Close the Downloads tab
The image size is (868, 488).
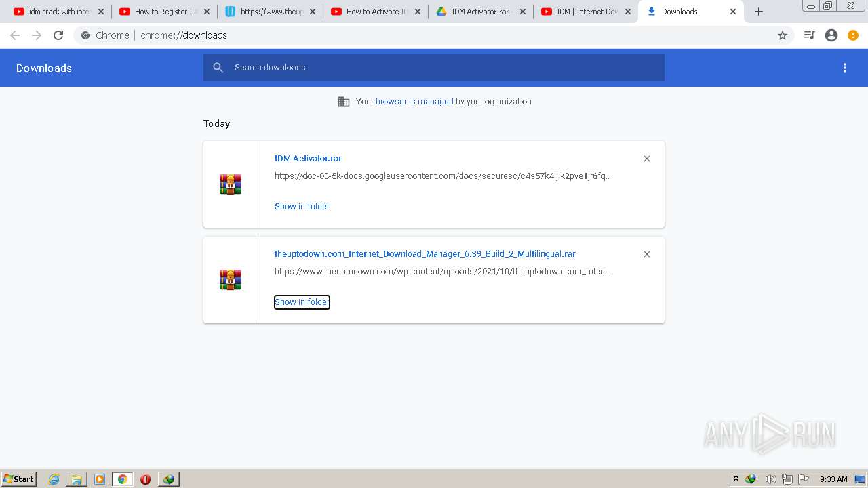733,12
